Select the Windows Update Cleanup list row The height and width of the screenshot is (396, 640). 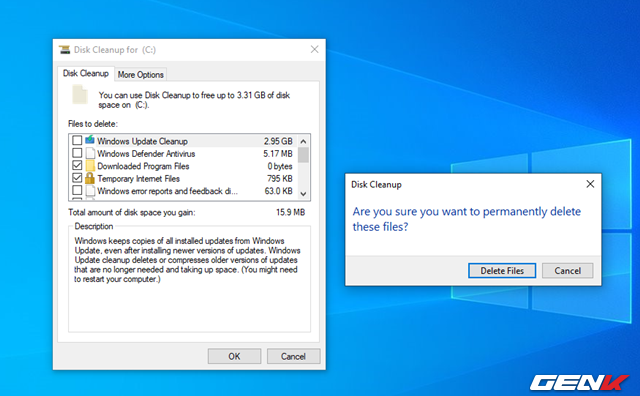click(x=183, y=141)
